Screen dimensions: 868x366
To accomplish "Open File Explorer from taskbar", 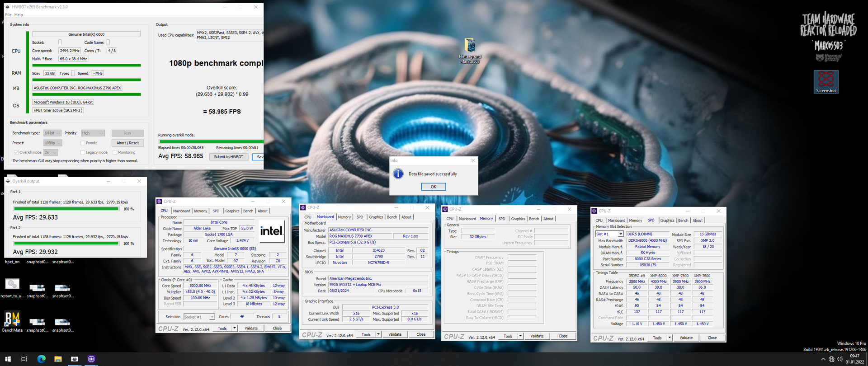I will point(58,359).
